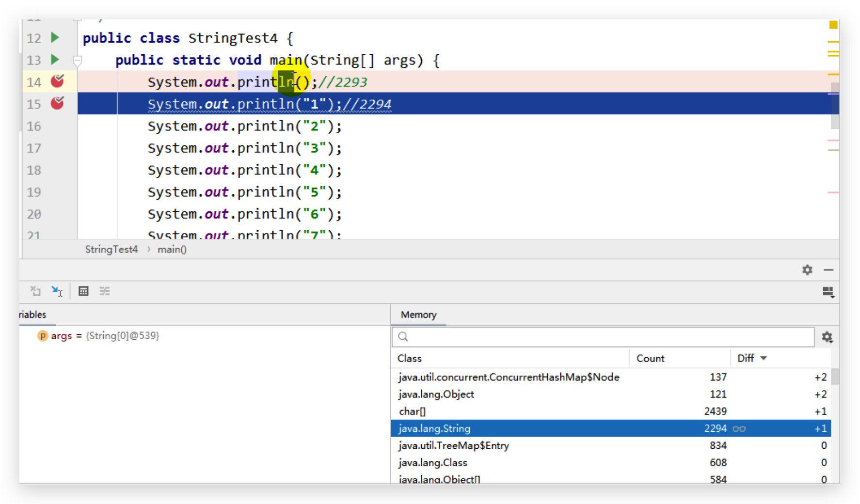Screen dimensions: 860x504
Task: Toggle the breakpoint on line 14
Action: coord(57,81)
